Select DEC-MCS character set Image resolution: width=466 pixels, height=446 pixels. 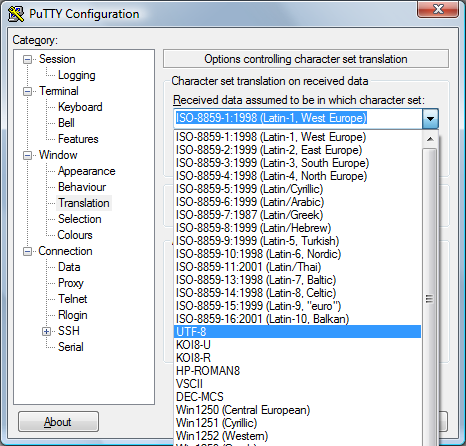[x=297, y=397]
